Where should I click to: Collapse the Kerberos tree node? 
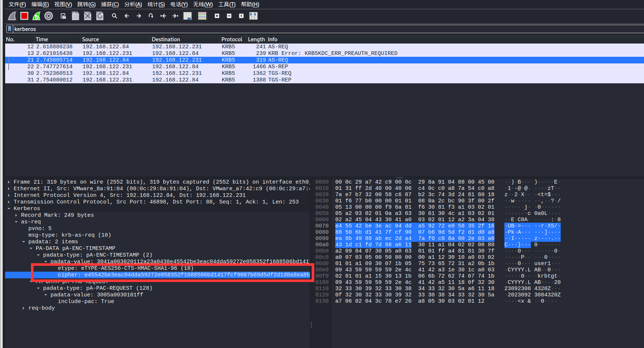(x=9, y=209)
